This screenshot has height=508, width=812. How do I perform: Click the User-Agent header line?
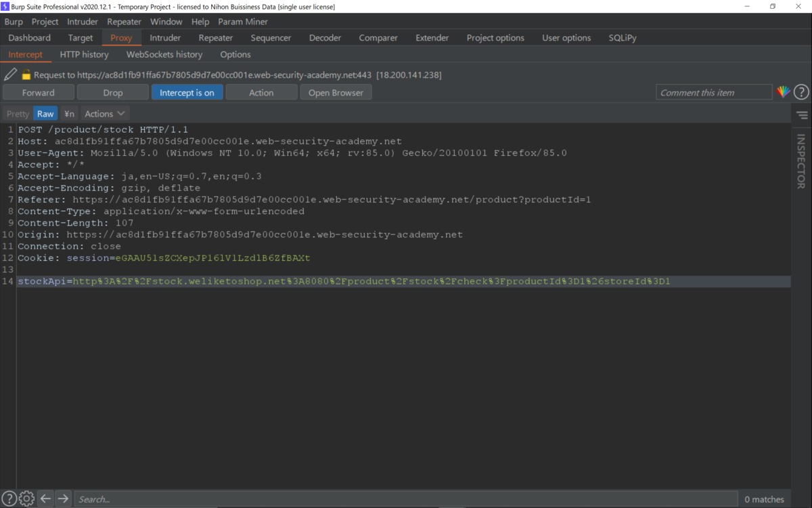point(292,152)
